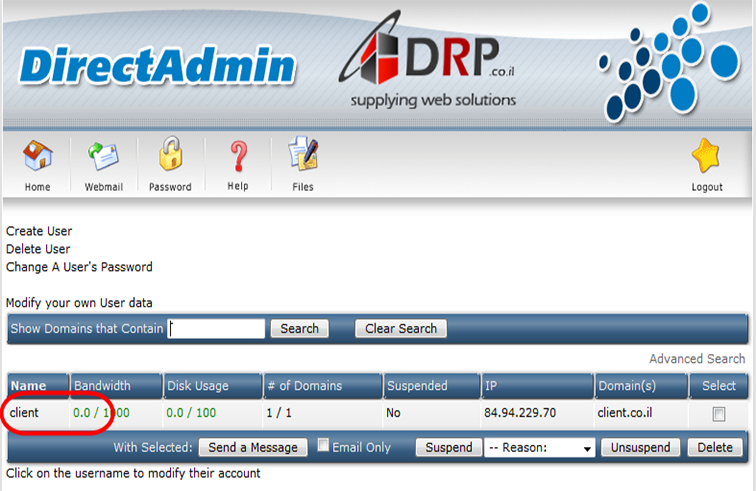Image resolution: width=756 pixels, height=491 pixels.
Task: Tick the select checkbox for client row
Action: tap(717, 414)
